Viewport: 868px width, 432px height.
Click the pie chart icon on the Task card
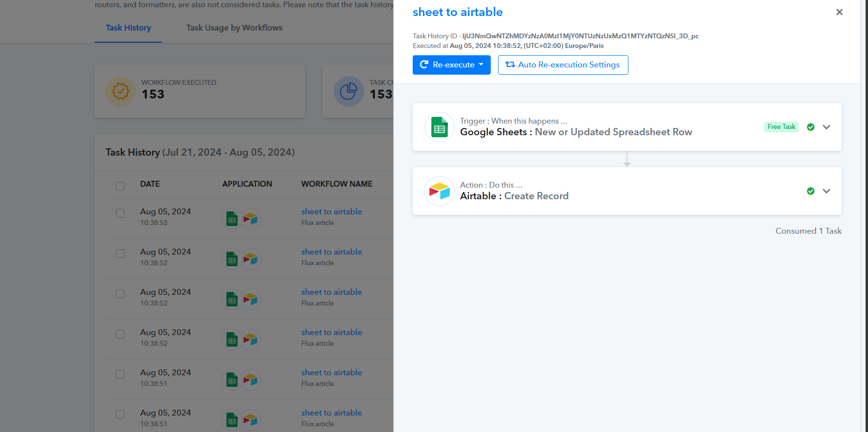click(x=349, y=91)
